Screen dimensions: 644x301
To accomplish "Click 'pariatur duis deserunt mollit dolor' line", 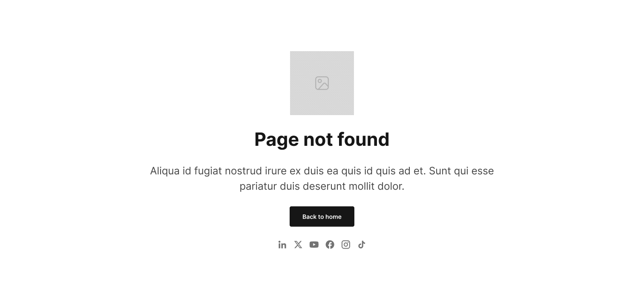I will click(x=322, y=186).
